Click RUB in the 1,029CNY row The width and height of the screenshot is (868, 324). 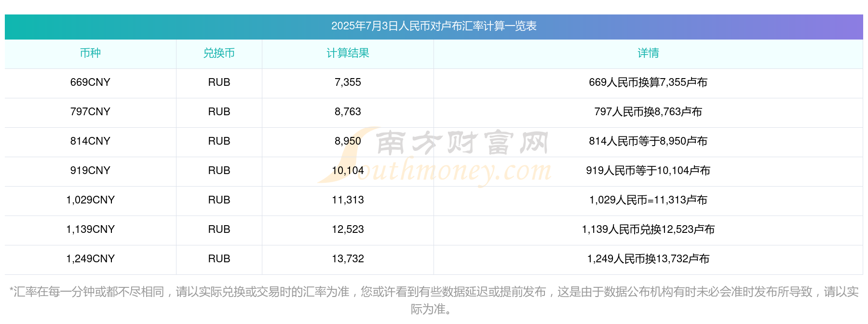pyautogui.click(x=219, y=200)
